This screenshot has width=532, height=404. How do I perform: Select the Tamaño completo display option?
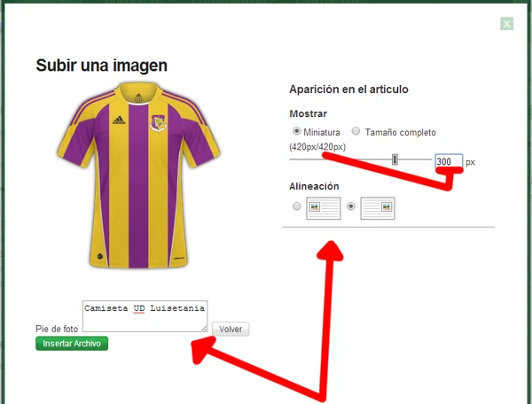tap(356, 131)
